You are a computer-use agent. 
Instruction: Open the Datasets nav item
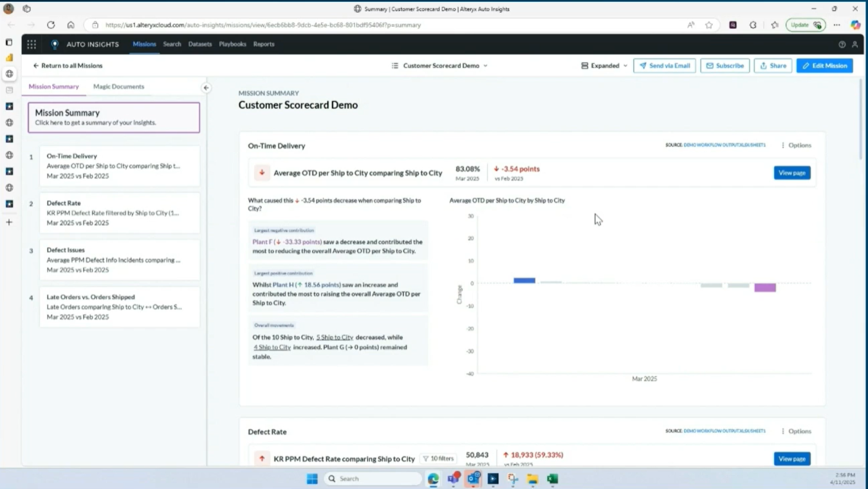click(200, 44)
